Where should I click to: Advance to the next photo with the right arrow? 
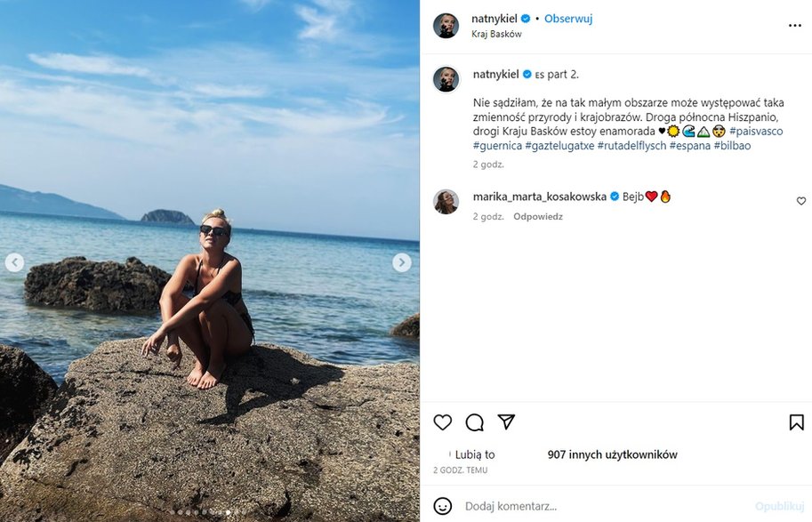pyautogui.click(x=402, y=261)
